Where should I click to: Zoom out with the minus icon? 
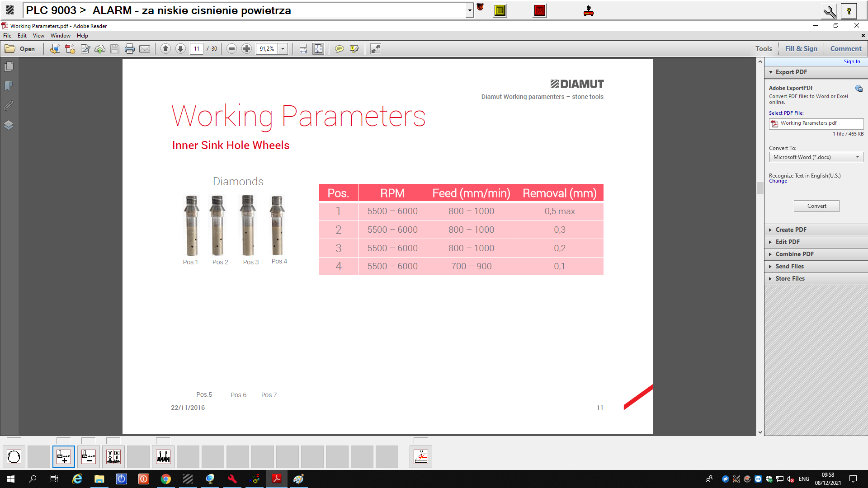231,49
